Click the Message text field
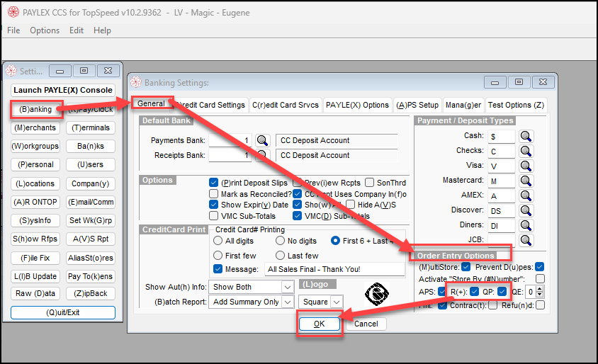The image size is (598, 364). tap(335, 269)
